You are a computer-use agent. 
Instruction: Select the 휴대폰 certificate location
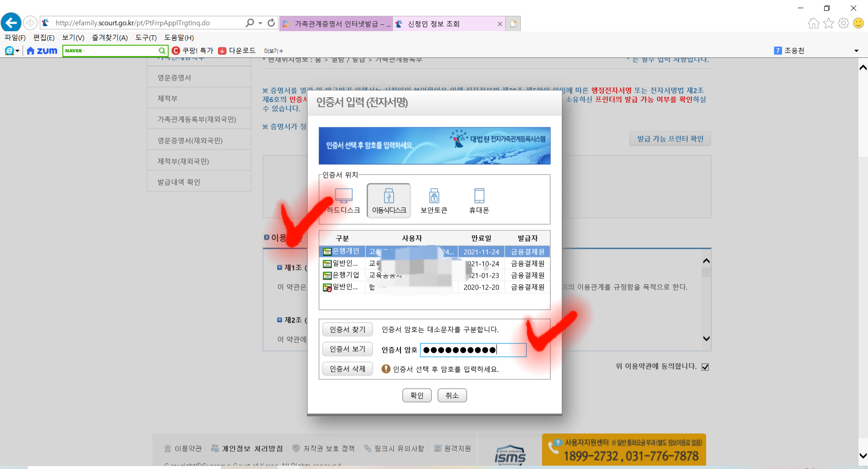[x=479, y=201]
